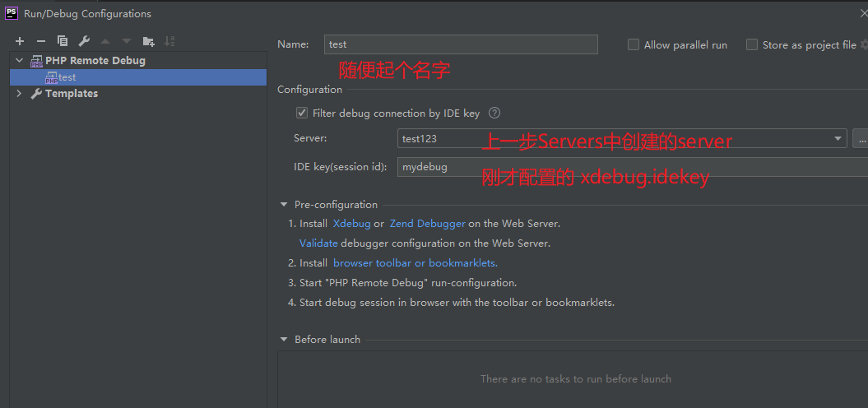
Task: Expand the Templates tree node
Action: point(20,94)
